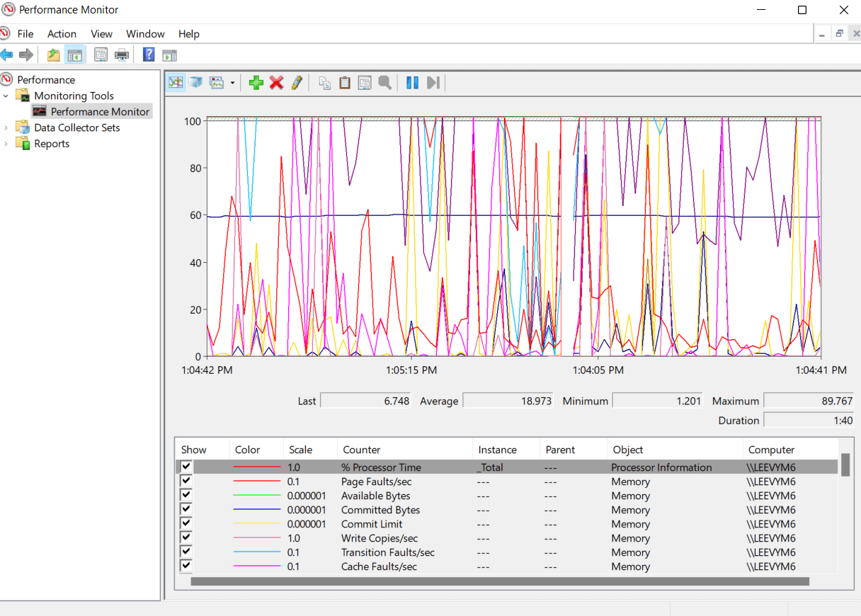Viewport: 861px width, 616px height.
Task: Add a new counter with the green plus icon
Action: tap(256, 82)
